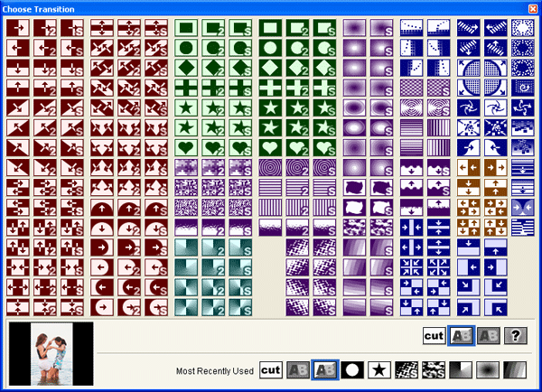Choose radial gradient in Most Recently Used
The width and height of the screenshot is (542, 392).
click(488, 370)
